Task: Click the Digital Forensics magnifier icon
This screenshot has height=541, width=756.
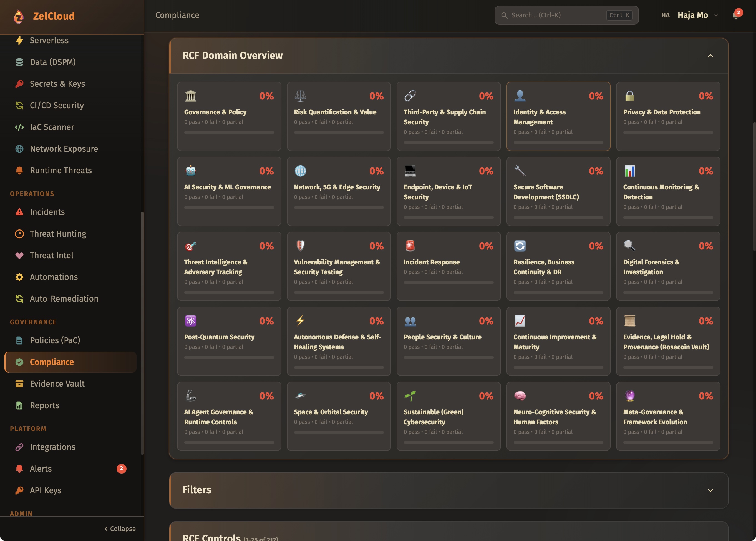Action: pyautogui.click(x=629, y=246)
